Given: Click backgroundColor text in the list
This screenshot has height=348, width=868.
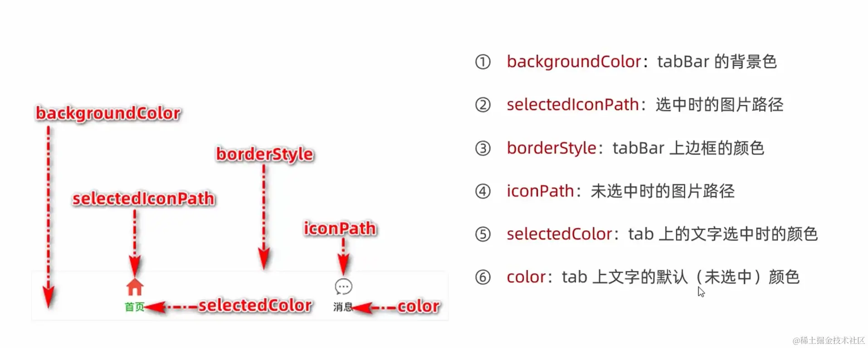Looking at the screenshot, I should (574, 62).
